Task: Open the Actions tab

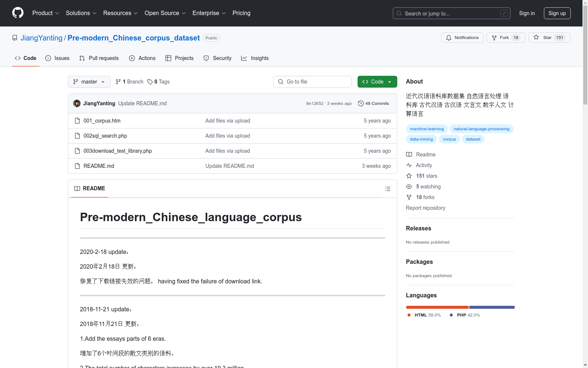Action: tap(142, 58)
